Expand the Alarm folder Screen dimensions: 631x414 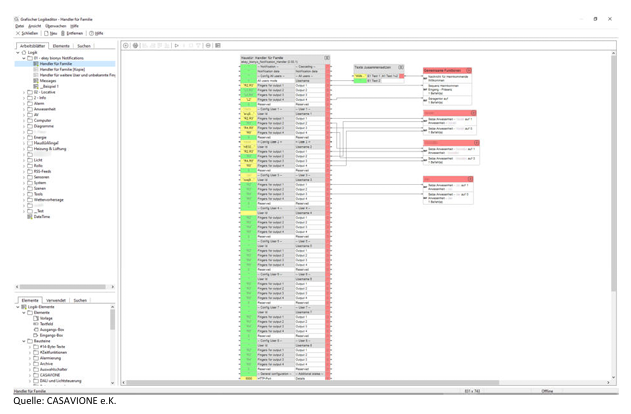click(x=24, y=104)
